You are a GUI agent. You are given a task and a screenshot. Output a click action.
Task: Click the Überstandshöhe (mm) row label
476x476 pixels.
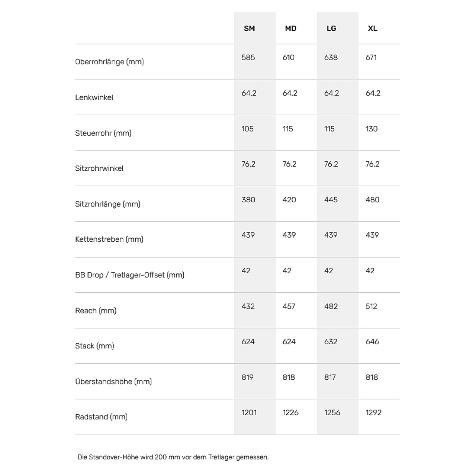[x=113, y=382]
